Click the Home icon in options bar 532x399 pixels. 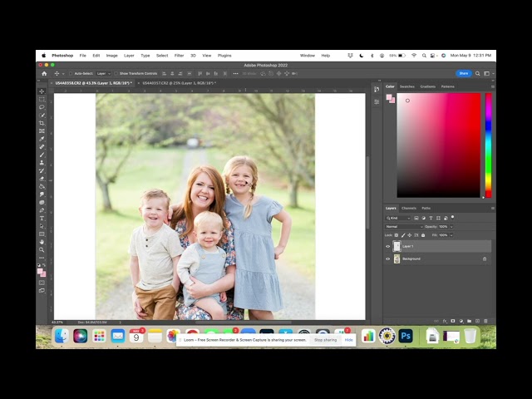44,73
